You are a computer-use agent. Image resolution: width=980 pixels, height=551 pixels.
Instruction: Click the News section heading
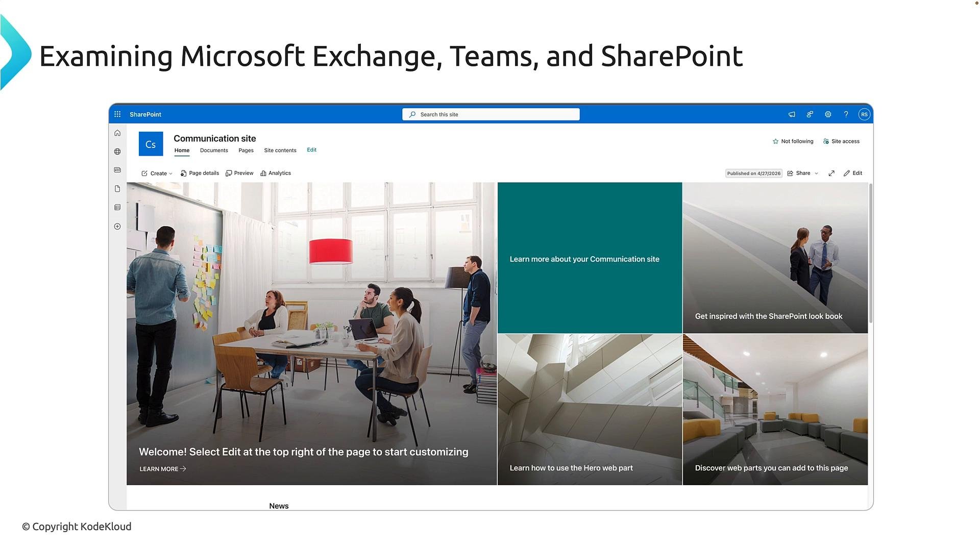pos(279,506)
